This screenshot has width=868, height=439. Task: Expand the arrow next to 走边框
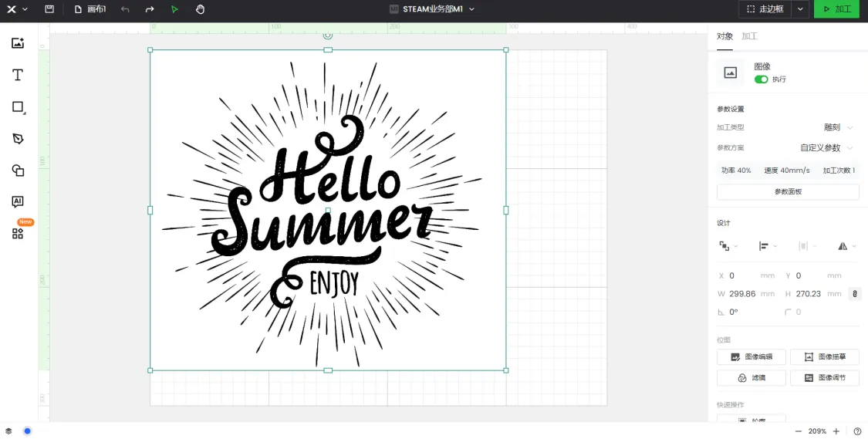(800, 9)
